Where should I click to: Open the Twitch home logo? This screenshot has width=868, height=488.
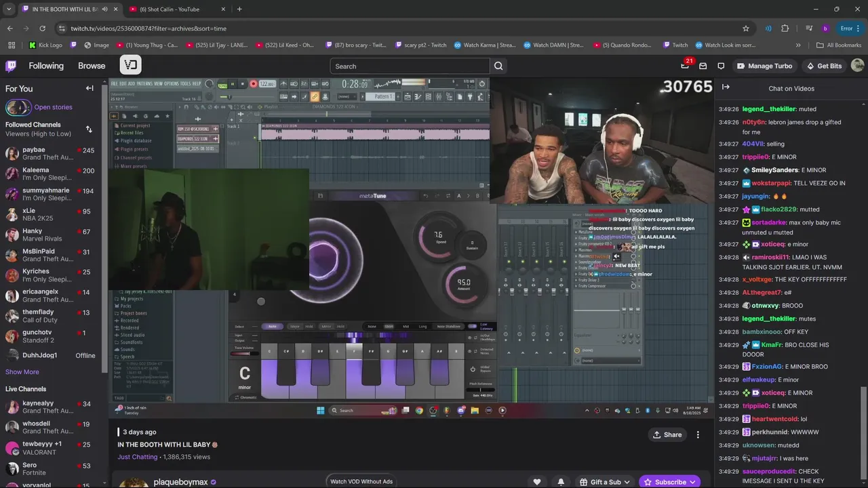(x=11, y=66)
